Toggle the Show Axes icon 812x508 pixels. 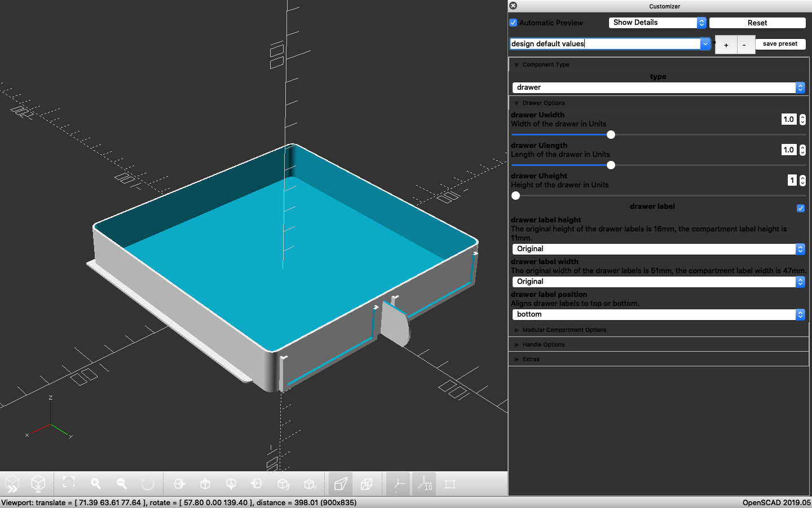(x=399, y=484)
